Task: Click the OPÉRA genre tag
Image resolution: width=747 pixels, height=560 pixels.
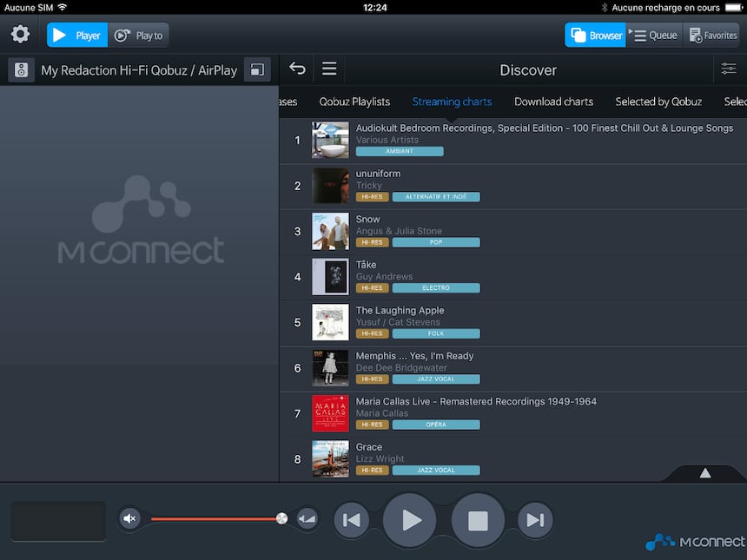Action: 436,425
